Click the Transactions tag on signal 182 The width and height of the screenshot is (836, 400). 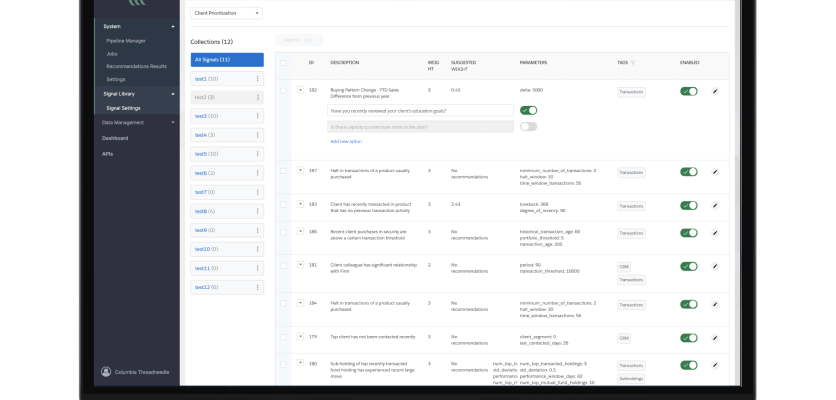pos(631,92)
